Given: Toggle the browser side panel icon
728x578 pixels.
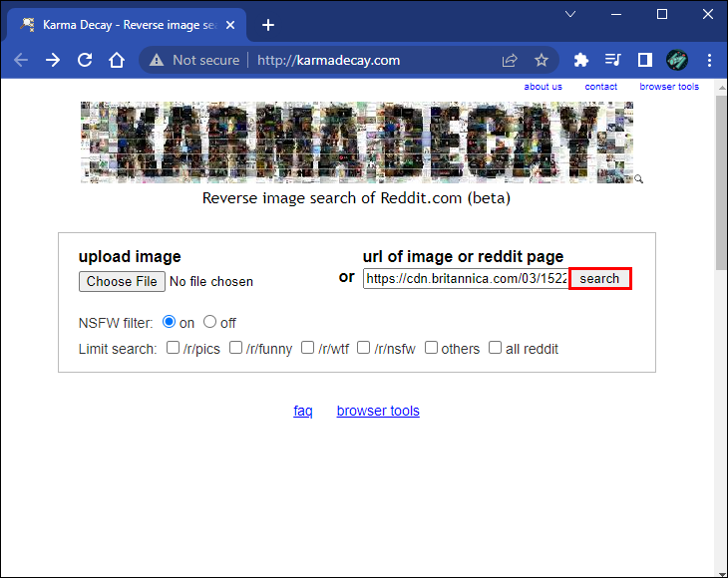Looking at the screenshot, I should tap(645, 60).
